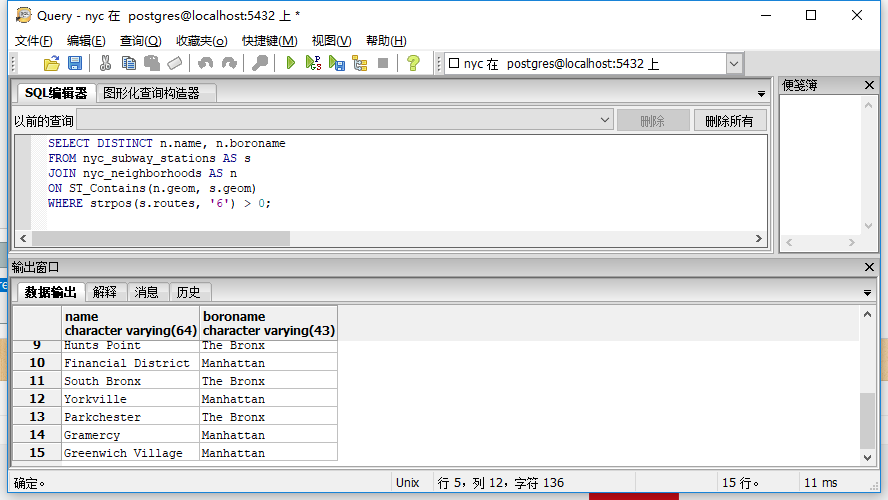The image size is (888, 500).
Task: Select row header 12 in results
Action: (x=37, y=399)
